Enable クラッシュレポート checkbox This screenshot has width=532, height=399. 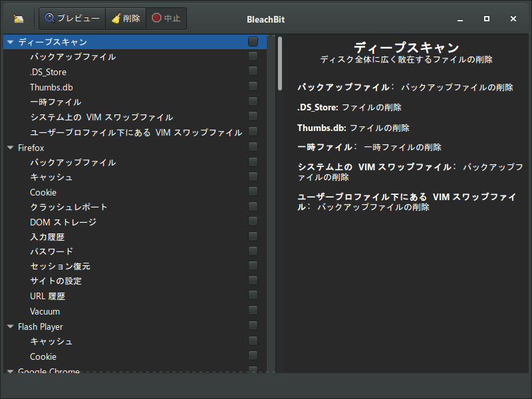click(x=253, y=207)
